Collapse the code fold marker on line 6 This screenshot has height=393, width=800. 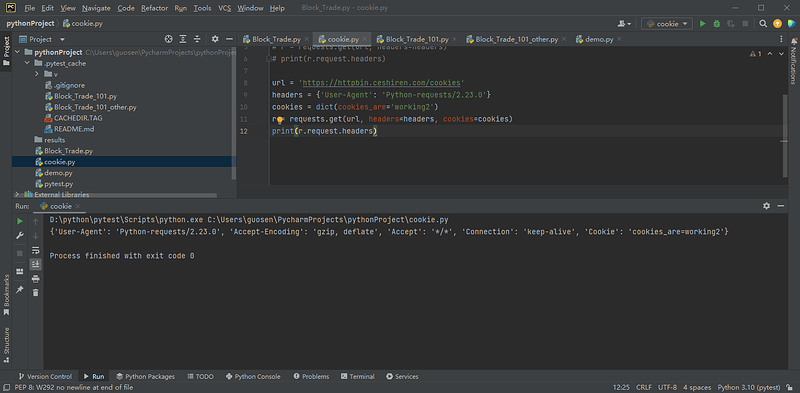[x=269, y=59]
